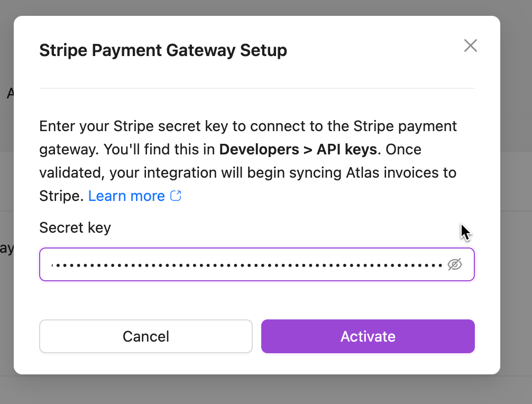
Task: Click the open-in-new-tab icon after Learn more
Action: pos(176,196)
